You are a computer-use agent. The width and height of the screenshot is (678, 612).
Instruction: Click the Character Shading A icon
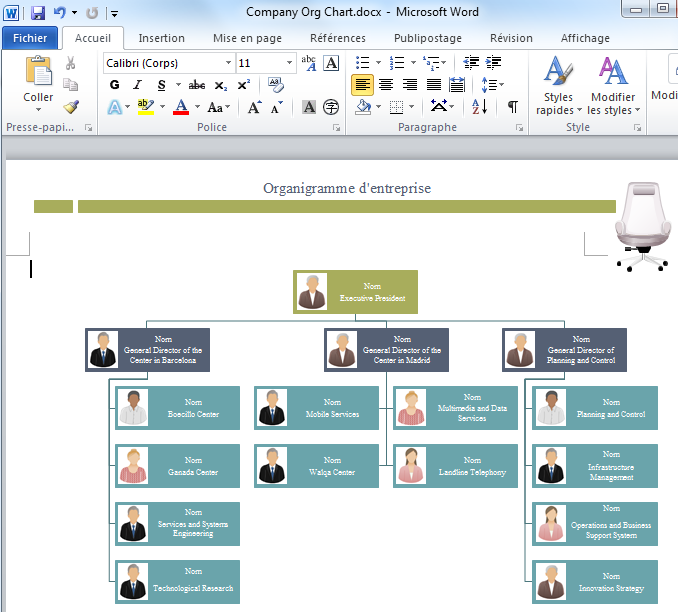[309, 107]
